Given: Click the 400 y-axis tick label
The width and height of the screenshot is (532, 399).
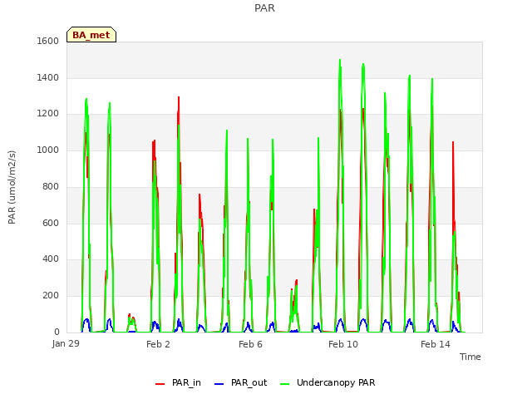Looking at the screenshot, I should click(x=51, y=259).
